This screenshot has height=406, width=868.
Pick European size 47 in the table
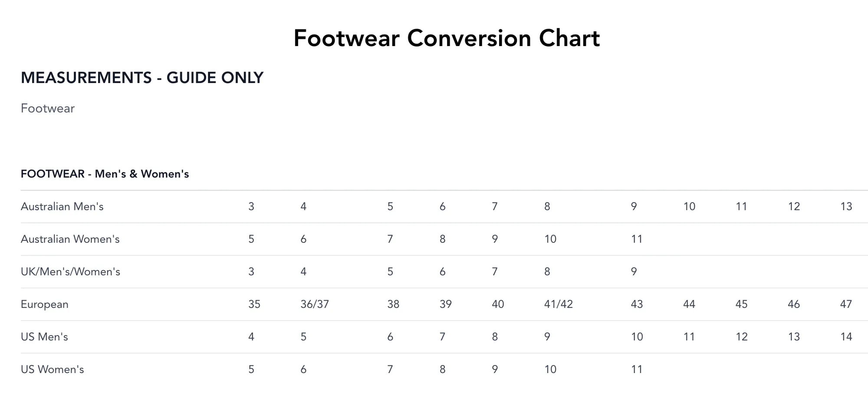846,304
